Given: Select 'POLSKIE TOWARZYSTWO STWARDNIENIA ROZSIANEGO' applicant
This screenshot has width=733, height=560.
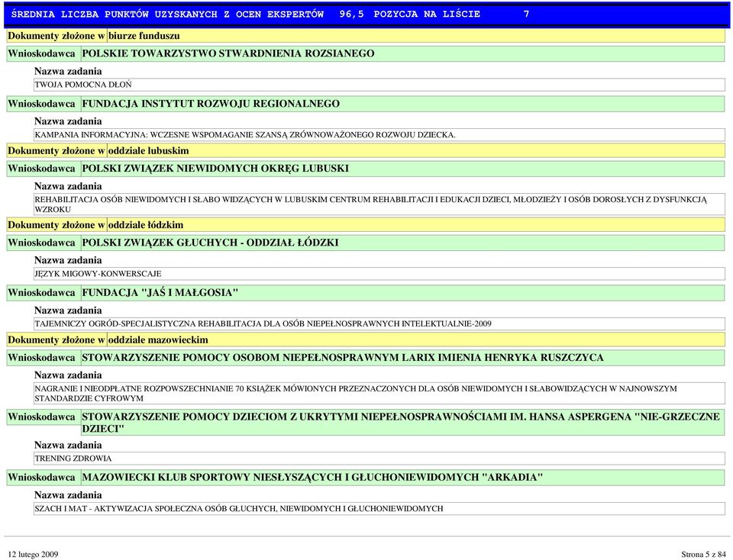Looking at the screenshot, I should click(x=228, y=53).
